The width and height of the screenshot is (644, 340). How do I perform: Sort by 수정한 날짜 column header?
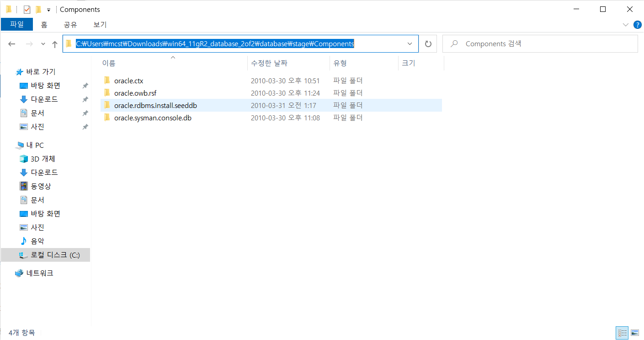288,63
